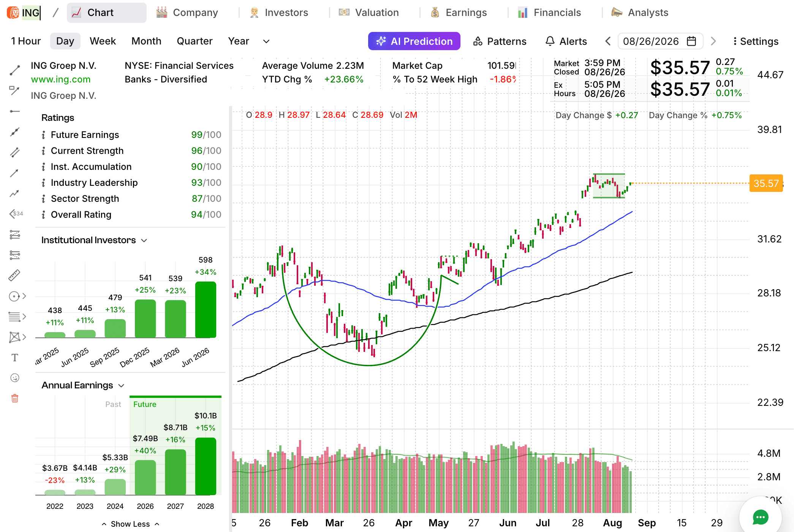
Task: Open chart Settings
Action: pyautogui.click(x=755, y=41)
